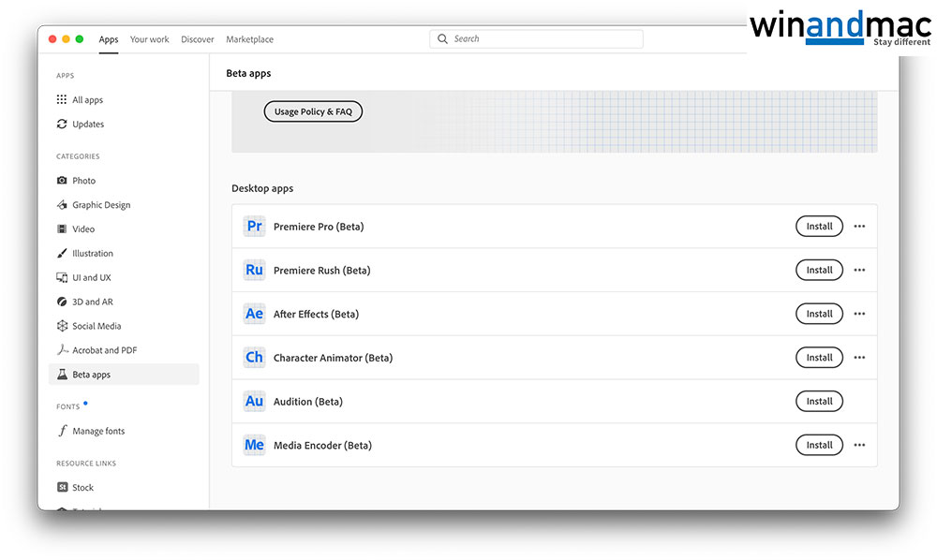Open the Discover tab
Viewport: 937px width, 560px height.
(x=198, y=39)
